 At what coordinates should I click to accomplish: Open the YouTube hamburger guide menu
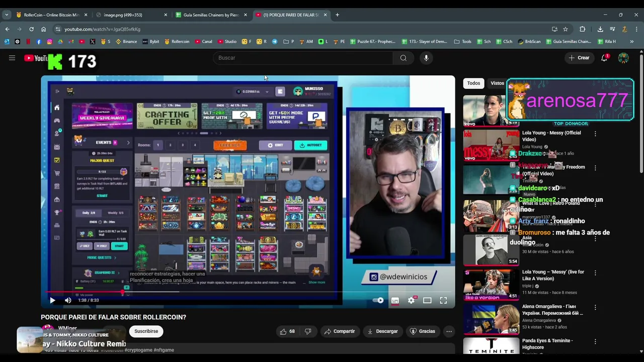[x=12, y=58]
